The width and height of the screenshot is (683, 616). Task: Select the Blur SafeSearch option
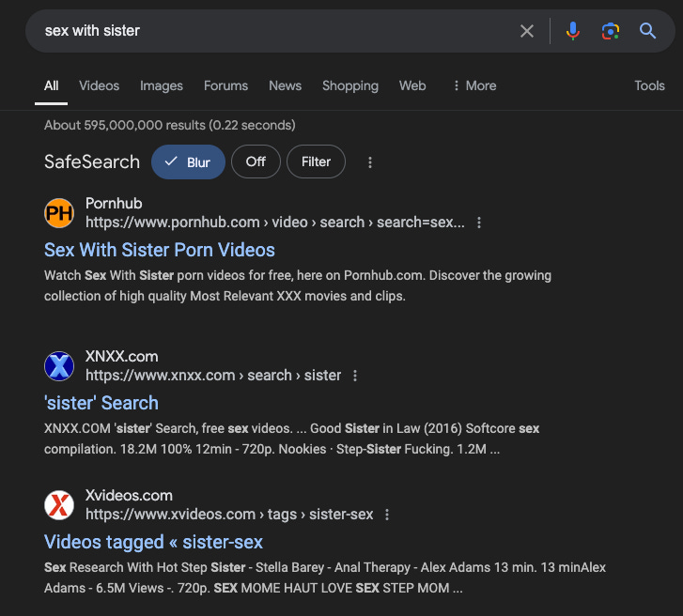188,162
